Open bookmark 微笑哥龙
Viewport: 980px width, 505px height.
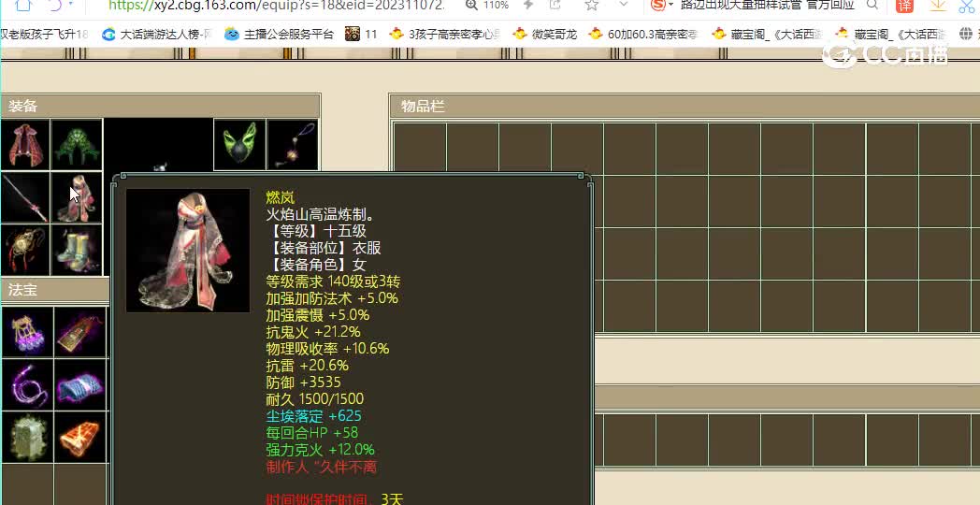coord(545,34)
